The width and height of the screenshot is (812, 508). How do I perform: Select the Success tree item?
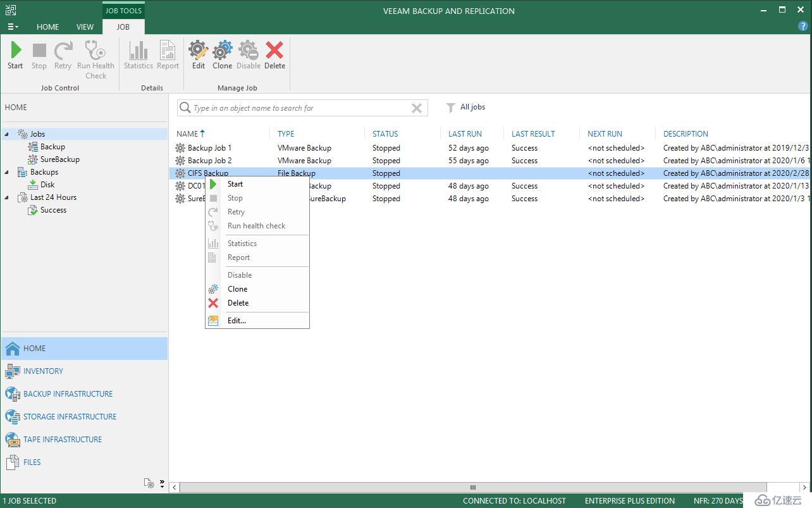click(x=53, y=210)
